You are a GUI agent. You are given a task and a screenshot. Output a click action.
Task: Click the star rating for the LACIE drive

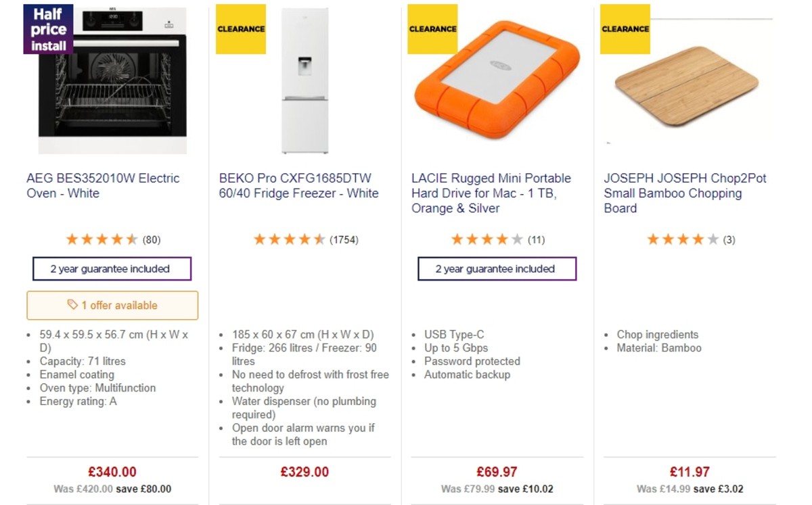(x=486, y=239)
